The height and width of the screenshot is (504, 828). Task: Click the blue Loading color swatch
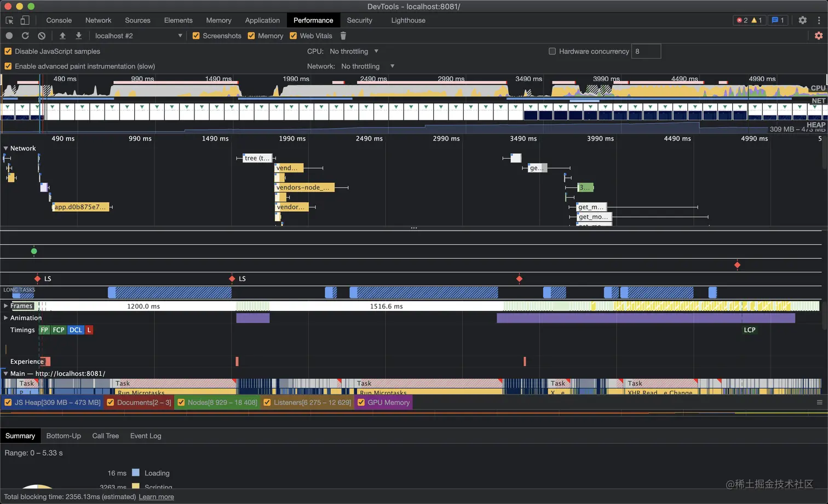[136, 473]
